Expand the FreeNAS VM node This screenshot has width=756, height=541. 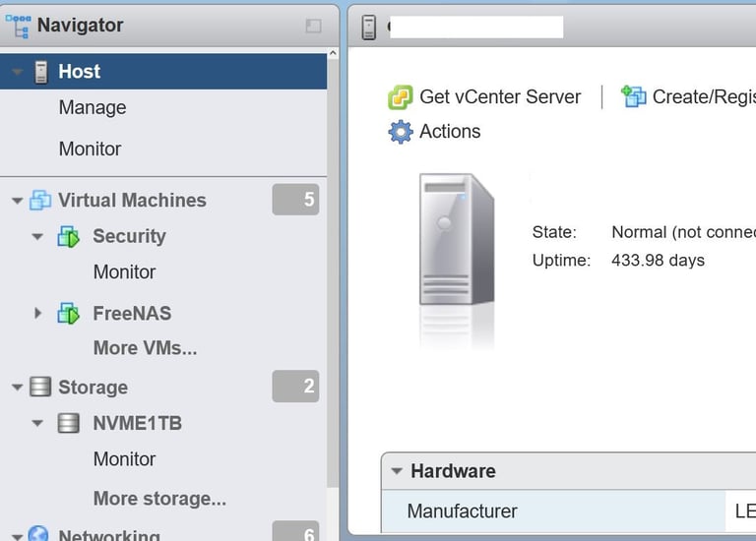(37, 313)
